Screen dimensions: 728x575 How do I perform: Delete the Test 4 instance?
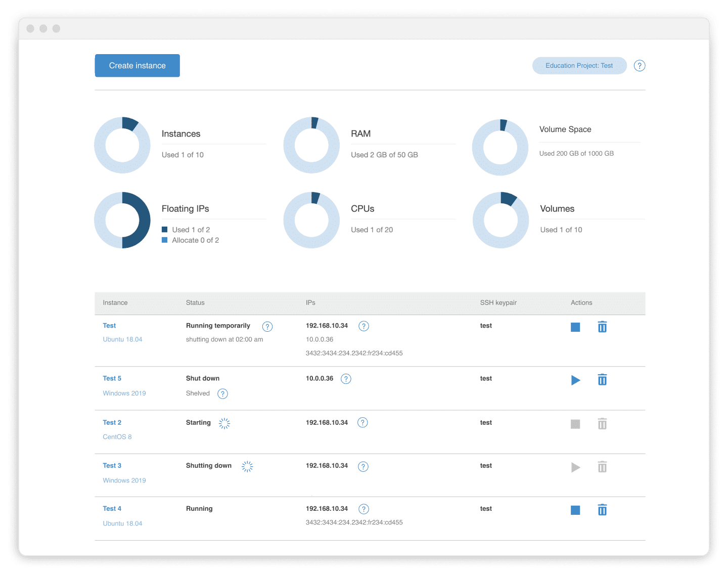coord(602,510)
